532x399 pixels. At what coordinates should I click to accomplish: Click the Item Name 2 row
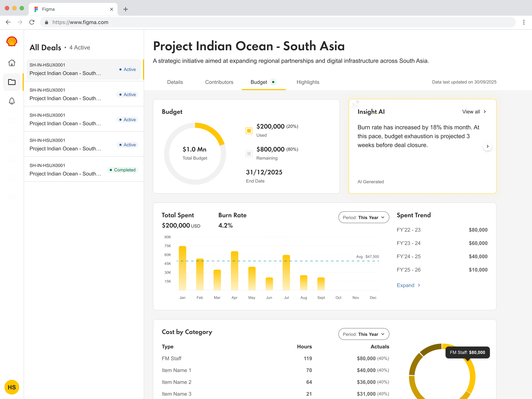click(275, 382)
